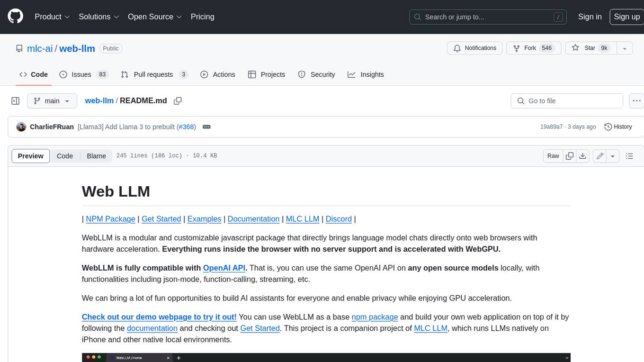The image size is (644, 362).
Task: Open the mlc-ai organization link
Action: click(40, 48)
